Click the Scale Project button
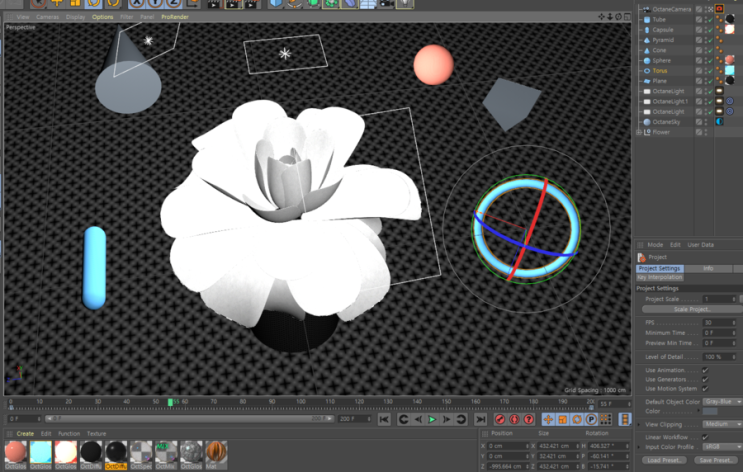The image size is (743, 472). 690,309
